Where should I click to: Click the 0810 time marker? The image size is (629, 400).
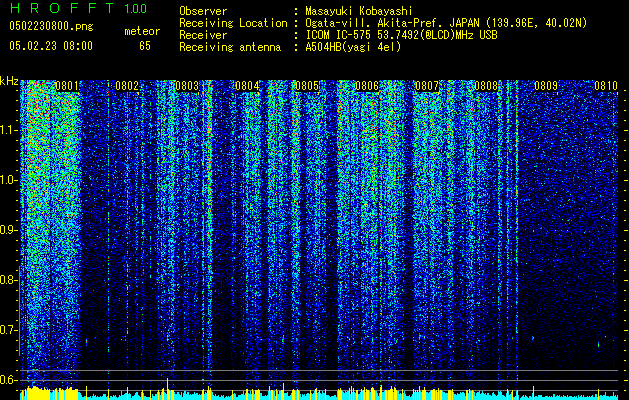click(606, 86)
